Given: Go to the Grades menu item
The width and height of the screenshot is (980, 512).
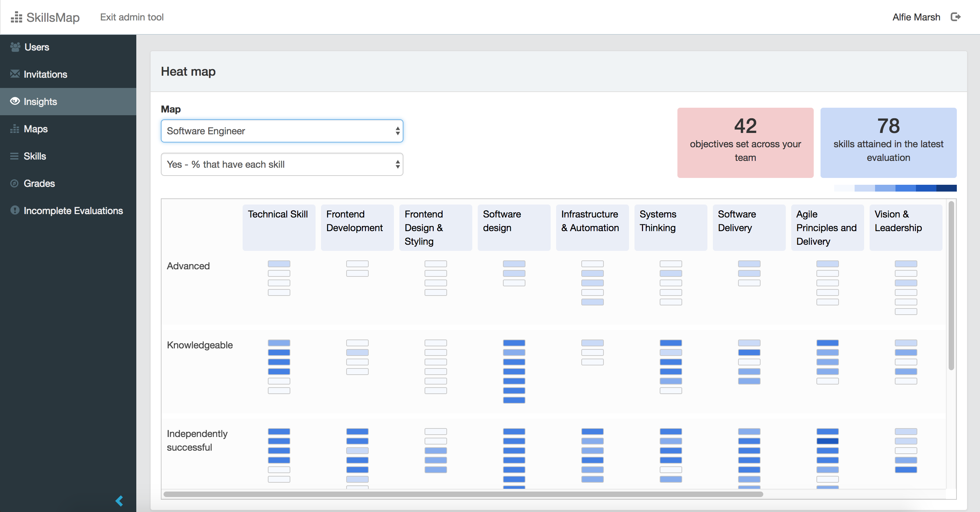Looking at the screenshot, I should pyautogui.click(x=39, y=183).
